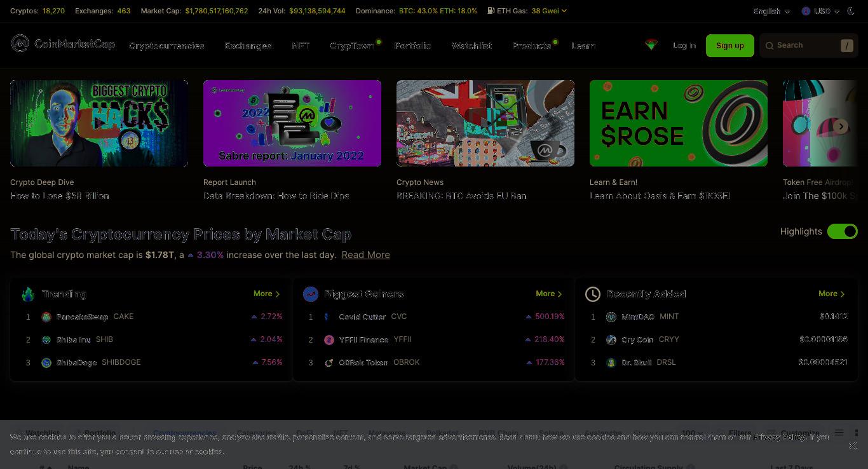Open the Privacy Policy link
This screenshot has height=469, width=868.
click(x=780, y=437)
